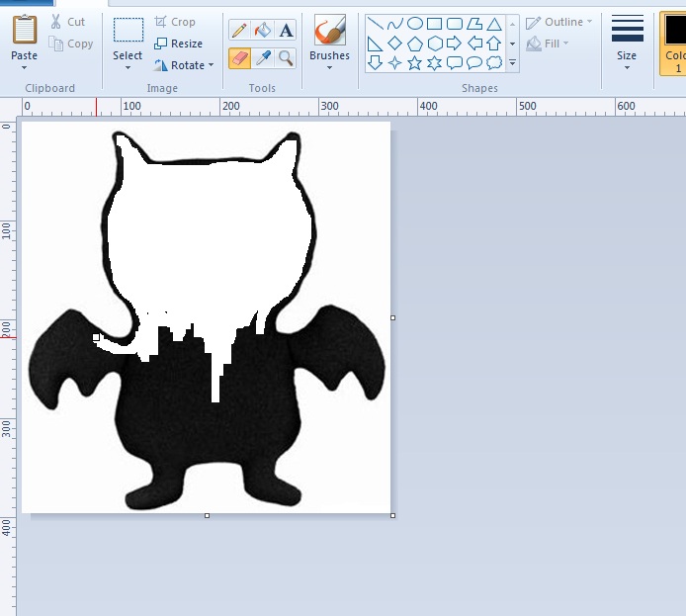Select the Four-point star shape
This screenshot has width=686, height=616.
pyautogui.click(x=394, y=63)
